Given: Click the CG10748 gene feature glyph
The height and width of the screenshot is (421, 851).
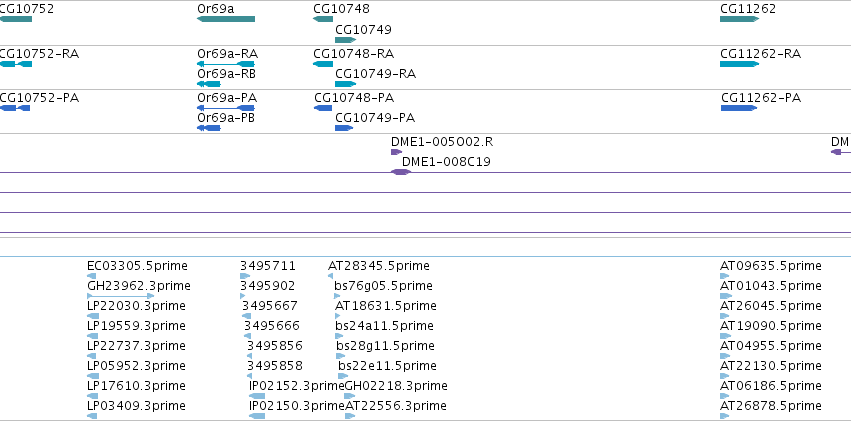Looking at the screenshot, I should (x=323, y=19).
